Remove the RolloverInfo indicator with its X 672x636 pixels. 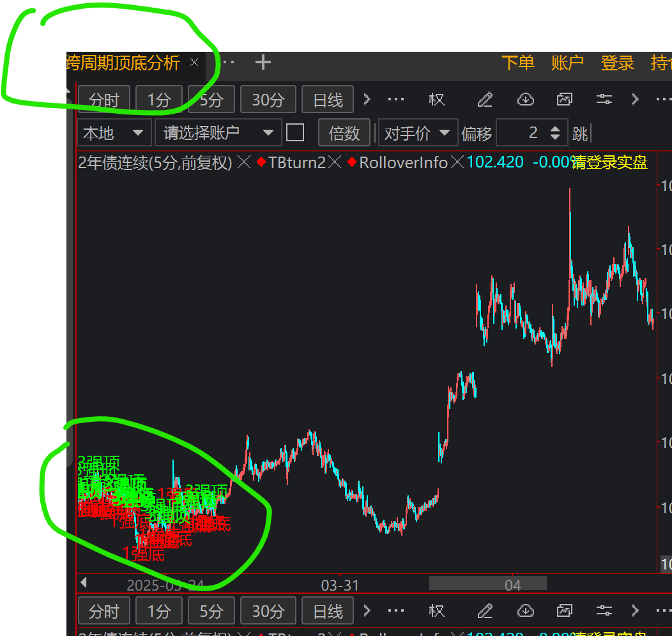(x=457, y=162)
